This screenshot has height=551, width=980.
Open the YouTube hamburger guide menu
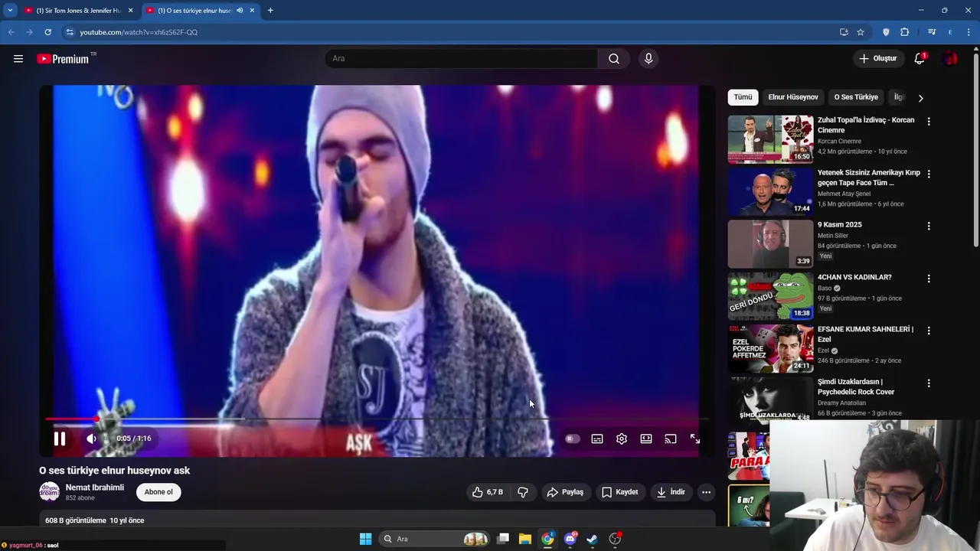pyautogui.click(x=18, y=59)
